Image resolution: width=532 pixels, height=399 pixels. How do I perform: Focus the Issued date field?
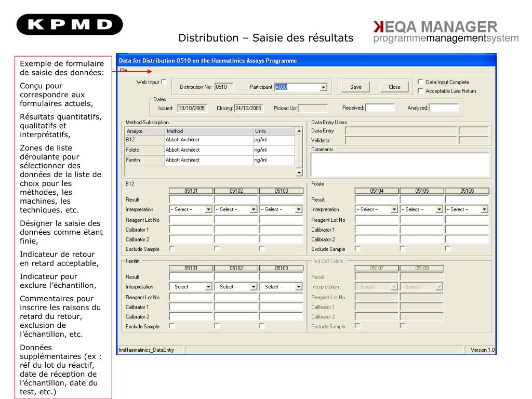[192, 108]
